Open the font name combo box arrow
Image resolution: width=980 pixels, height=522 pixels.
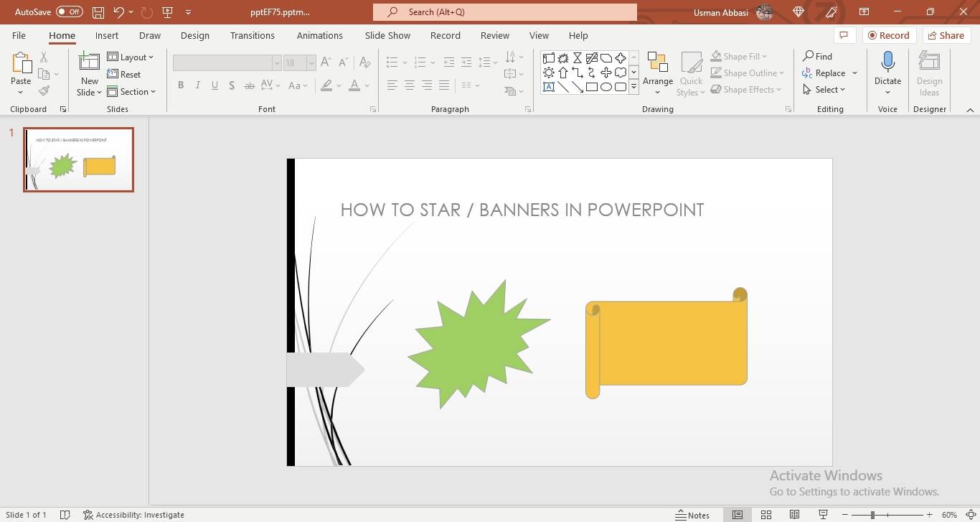click(x=276, y=63)
